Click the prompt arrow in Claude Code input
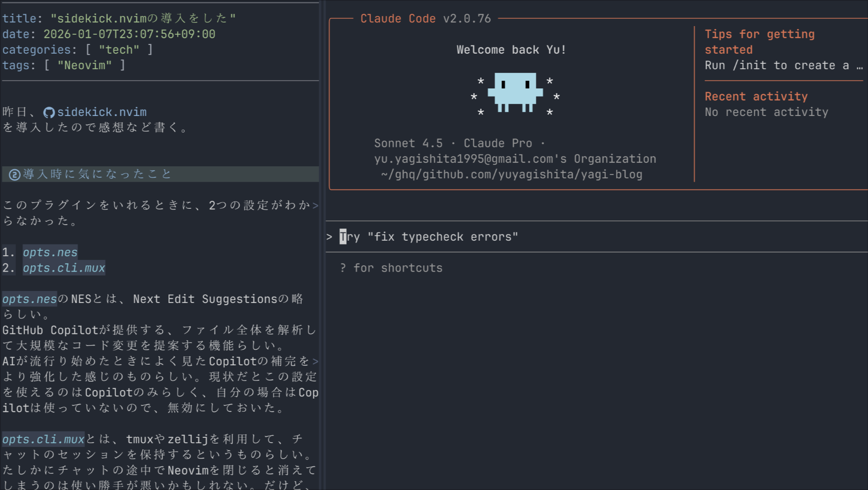The height and width of the screenshot is (490, 868). (x=329, y=237)
